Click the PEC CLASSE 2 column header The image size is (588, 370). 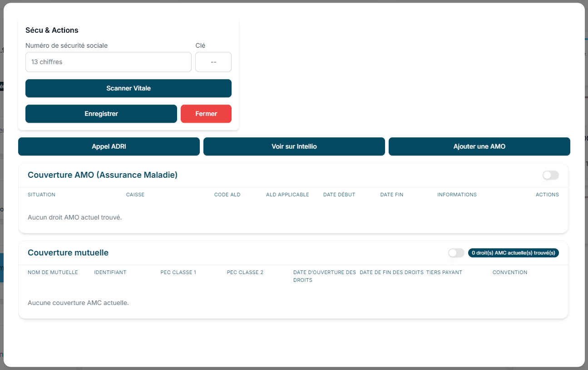[245, 272]
